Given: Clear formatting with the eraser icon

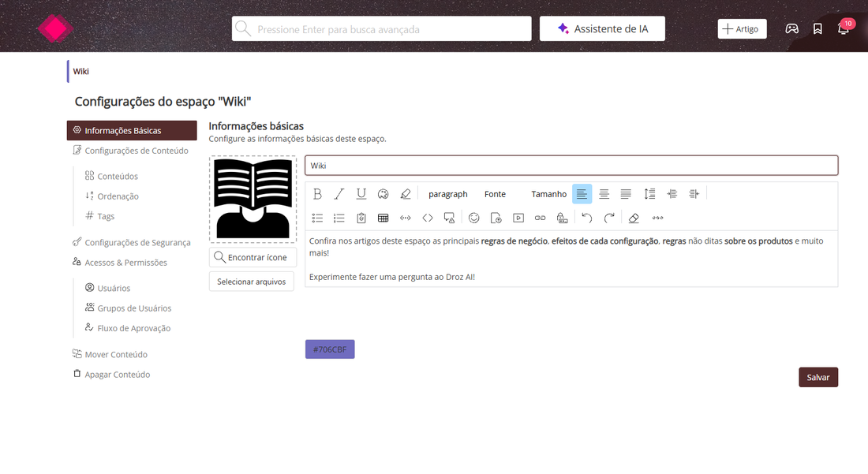Looking at the screenshot, I should 634,218.
